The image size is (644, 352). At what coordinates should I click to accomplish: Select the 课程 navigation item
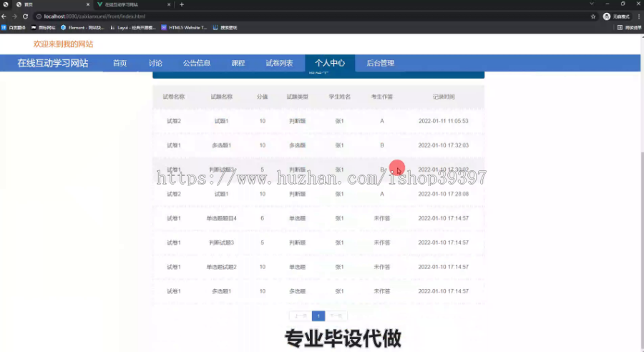point(238,63)
